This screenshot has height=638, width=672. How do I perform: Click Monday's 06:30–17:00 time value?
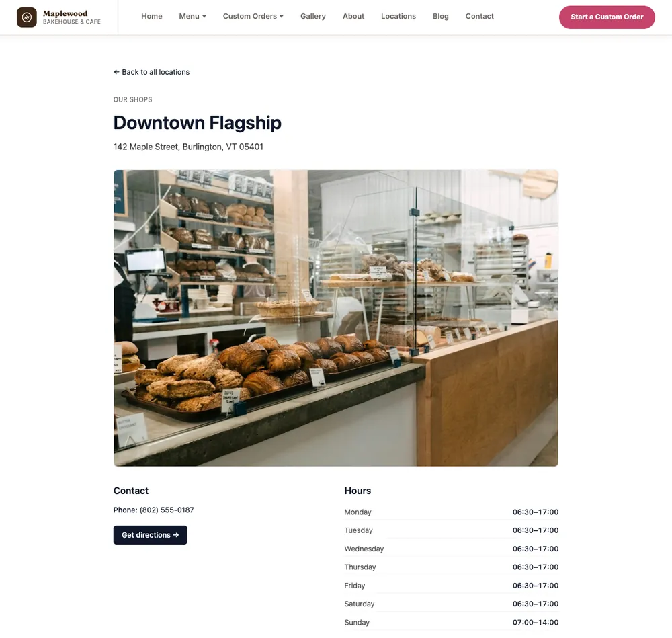coord(536,512)
